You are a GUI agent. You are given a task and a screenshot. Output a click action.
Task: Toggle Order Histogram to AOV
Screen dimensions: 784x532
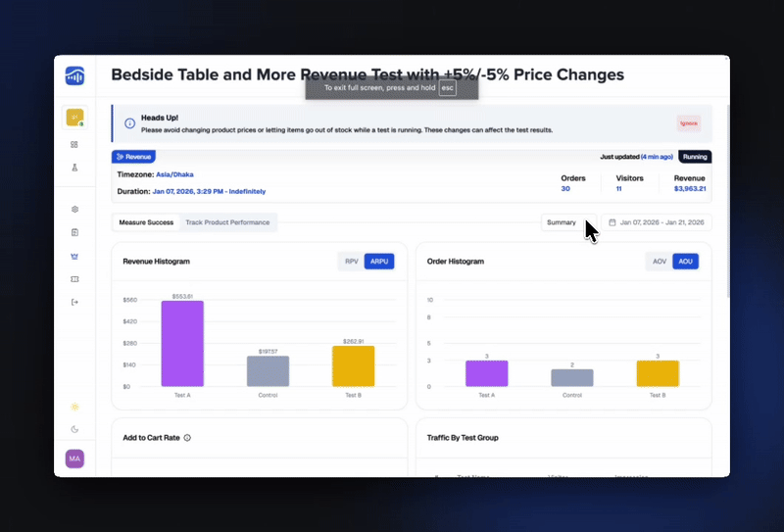point(659,262)
